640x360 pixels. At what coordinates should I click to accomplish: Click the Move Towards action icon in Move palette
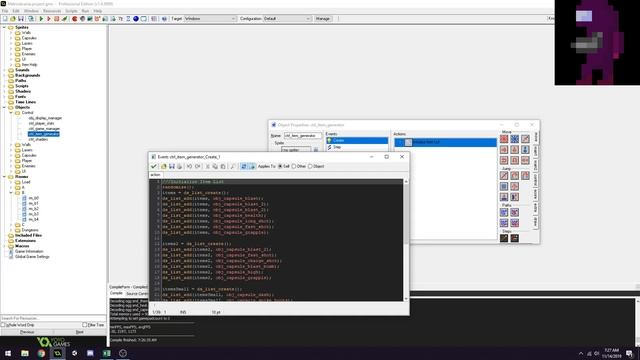[525, 139]
